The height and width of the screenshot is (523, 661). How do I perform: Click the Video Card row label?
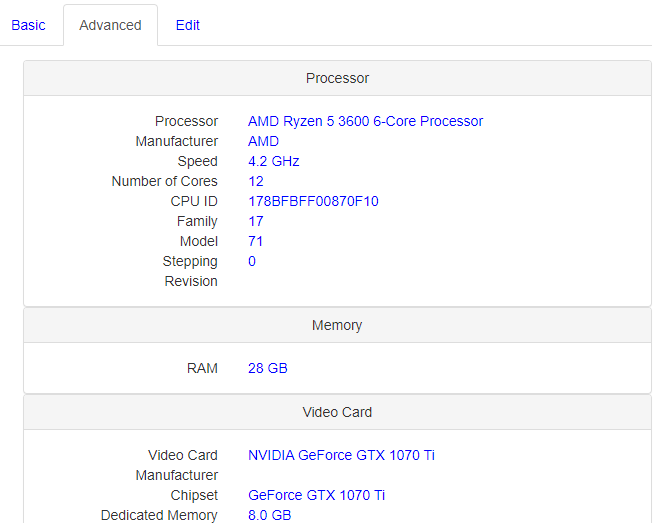coord(183,456)
